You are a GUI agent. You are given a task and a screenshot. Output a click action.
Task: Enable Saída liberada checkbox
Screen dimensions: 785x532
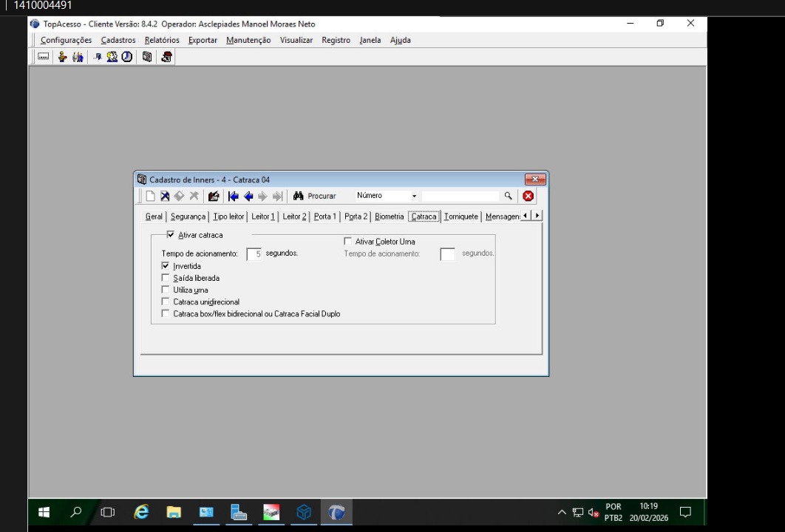(166, 278)
